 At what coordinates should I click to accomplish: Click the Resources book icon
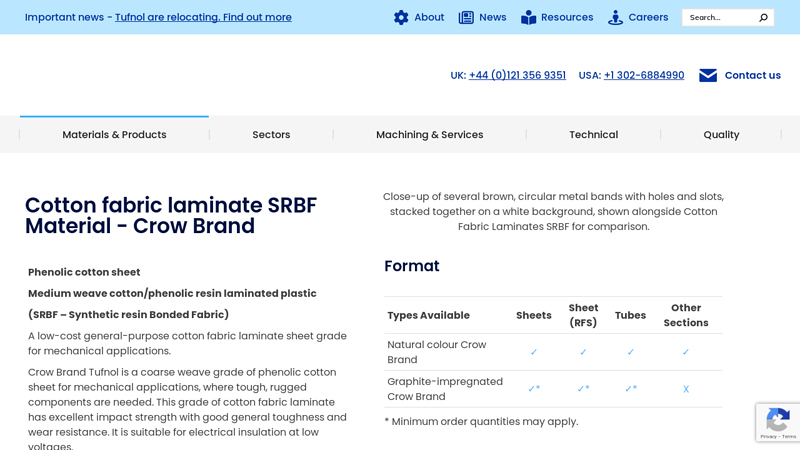[529, 17]
